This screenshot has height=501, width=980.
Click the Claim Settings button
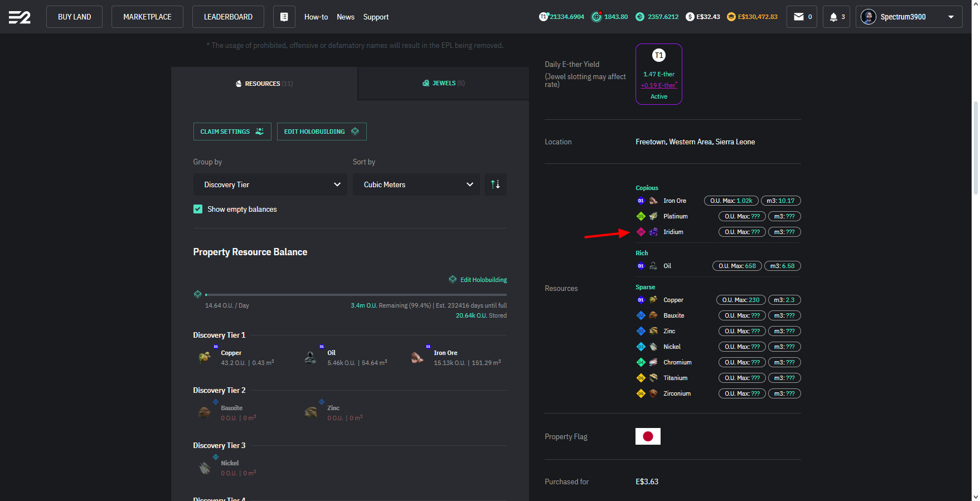(x=232, y=132)
